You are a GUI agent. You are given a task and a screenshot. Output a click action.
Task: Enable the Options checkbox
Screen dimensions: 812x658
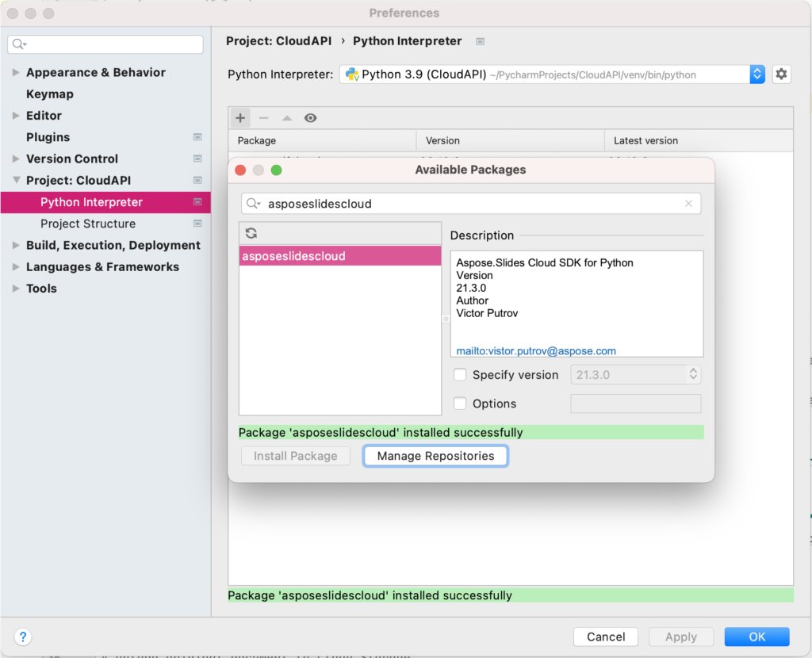coord(460,404)
